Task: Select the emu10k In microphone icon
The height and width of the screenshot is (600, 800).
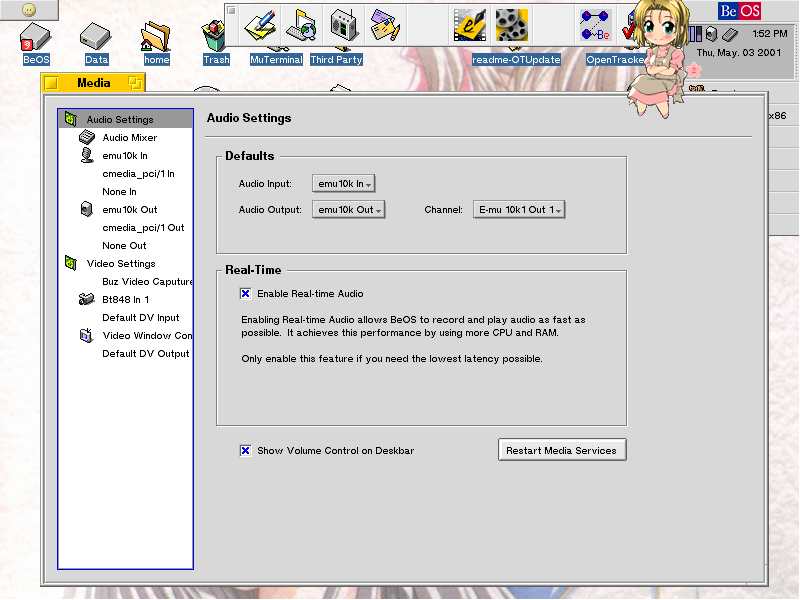Action: pos(87,155)
